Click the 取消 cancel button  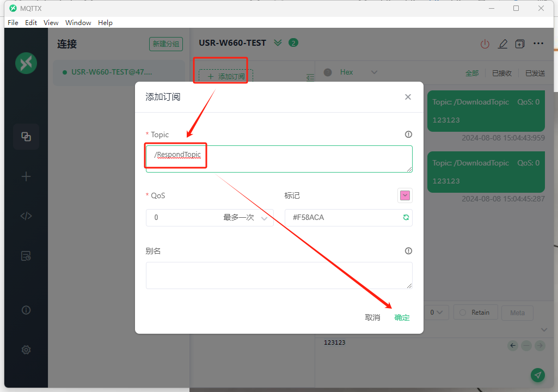(x=372, y=317)
